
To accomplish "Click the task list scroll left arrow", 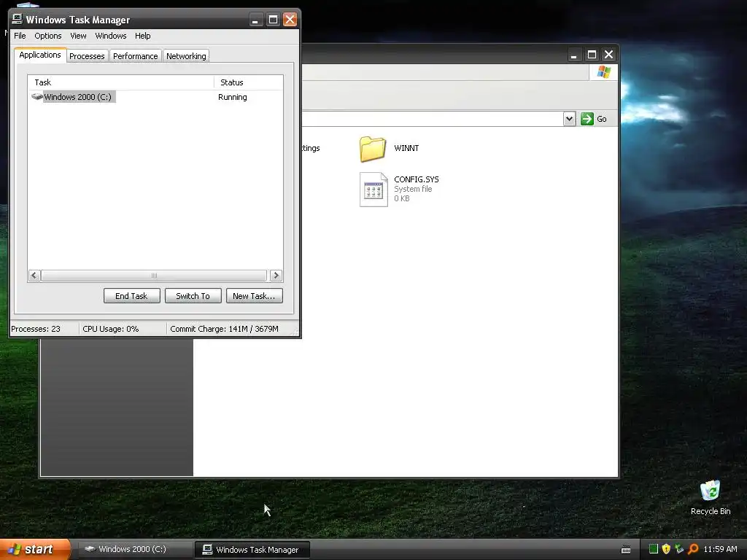I will coord(34,275).
